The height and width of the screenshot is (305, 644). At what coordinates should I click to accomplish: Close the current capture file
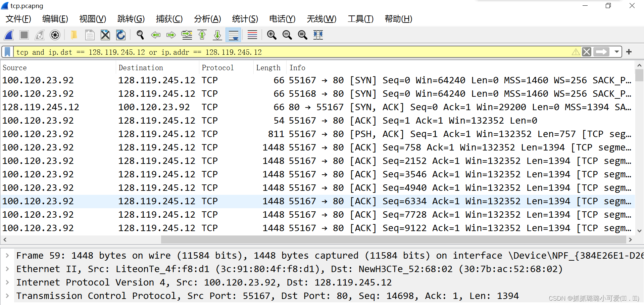105,35
